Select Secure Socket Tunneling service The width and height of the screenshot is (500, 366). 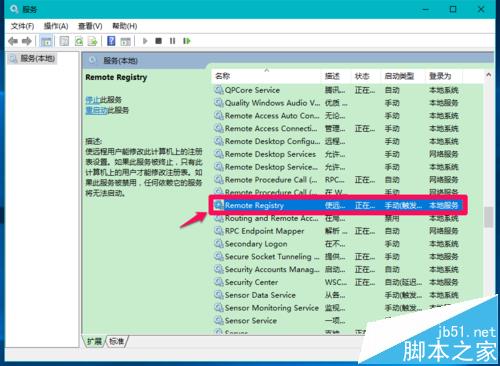point(337,257)
